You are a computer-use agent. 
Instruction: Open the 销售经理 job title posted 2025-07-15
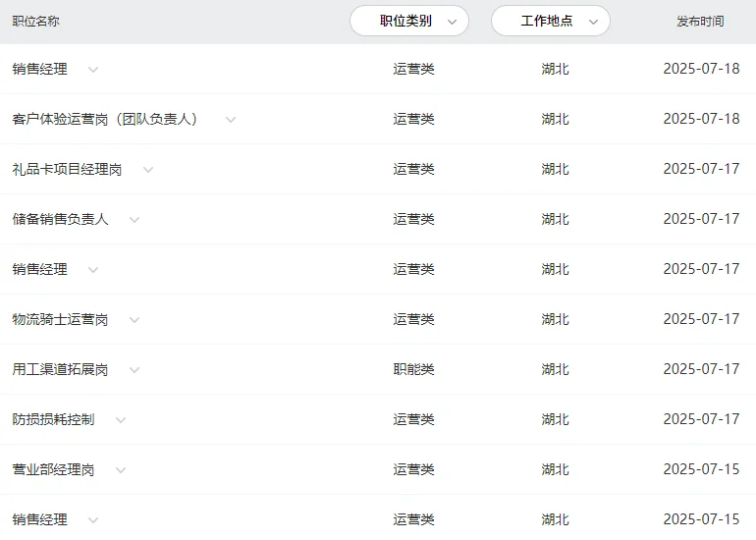39,519
